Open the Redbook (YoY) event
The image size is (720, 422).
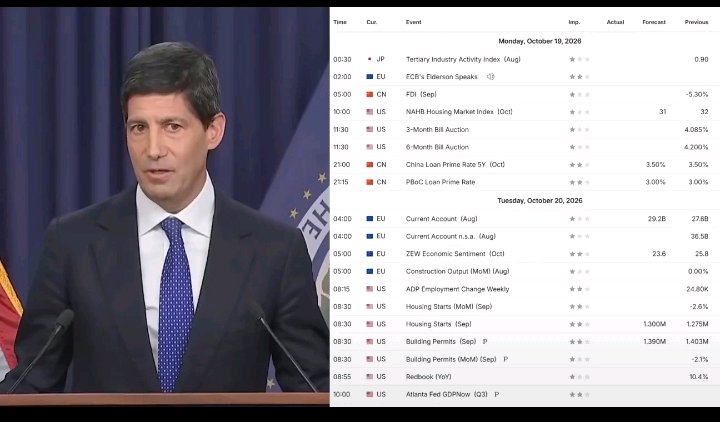point(428,377)
